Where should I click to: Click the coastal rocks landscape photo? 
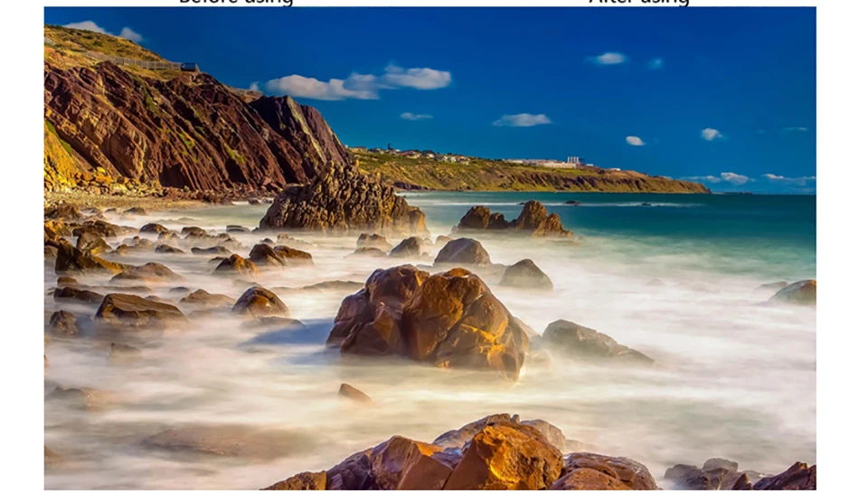pyautogui.click(x=429, y=249)
